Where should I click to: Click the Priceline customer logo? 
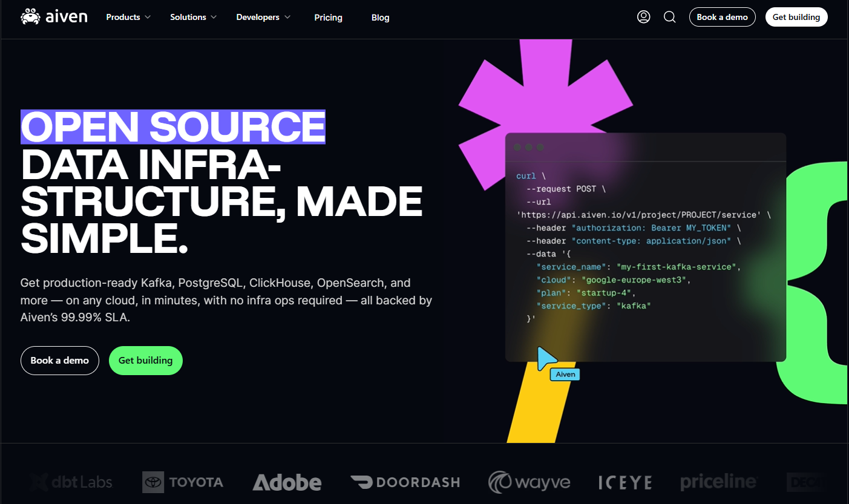(x=718, y=482)
